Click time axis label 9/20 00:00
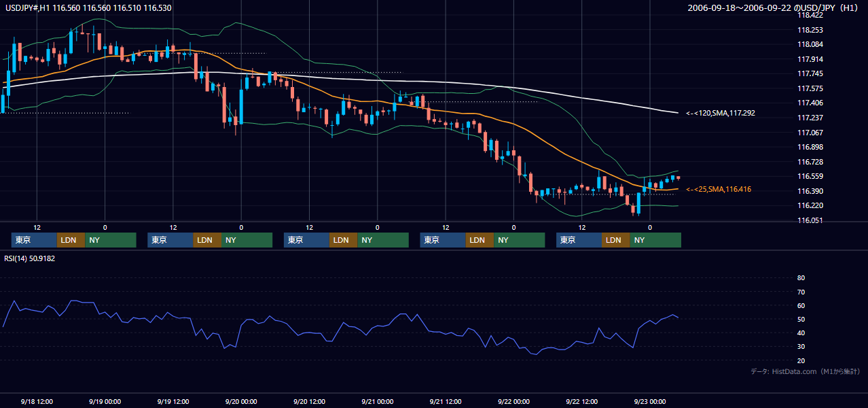Screen dimensions: 868x408 [x=241, y=401]
